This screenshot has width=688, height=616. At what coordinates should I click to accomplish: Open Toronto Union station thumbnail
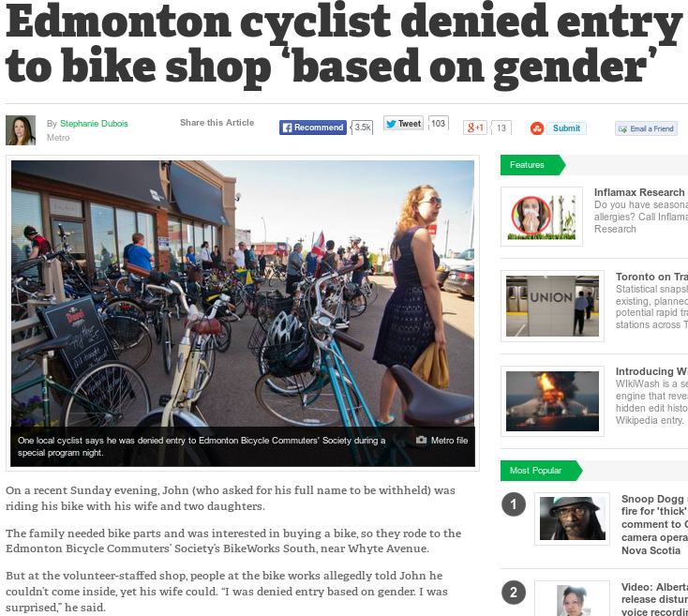tap(552, 306)
